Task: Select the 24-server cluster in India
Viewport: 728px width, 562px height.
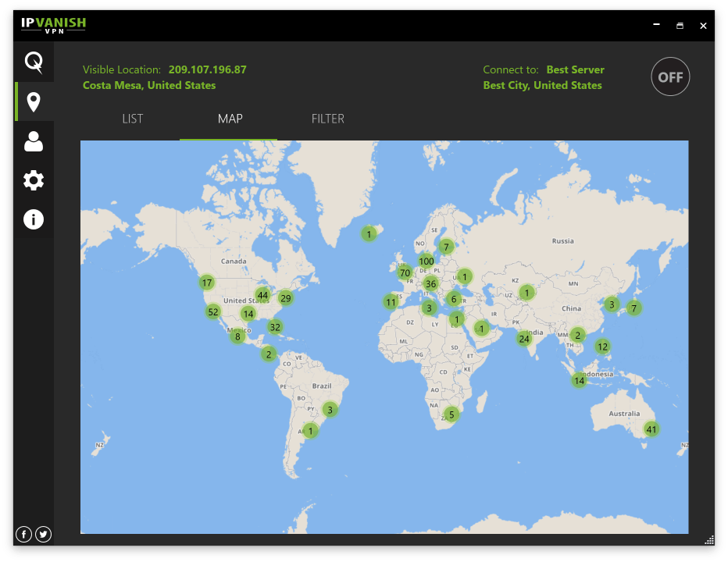Action: click(524, 339)
